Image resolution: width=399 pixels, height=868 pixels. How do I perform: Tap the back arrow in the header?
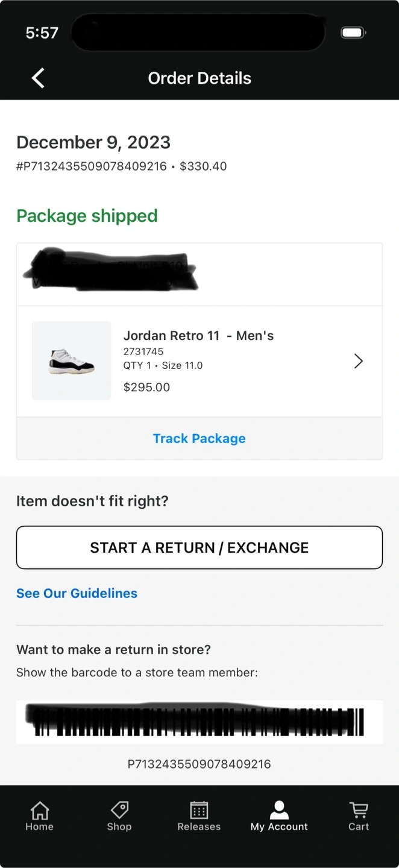pos(38,78)
